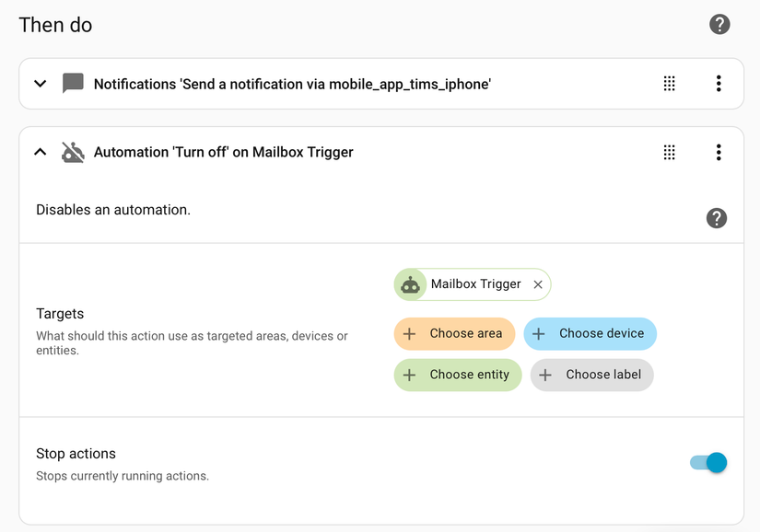
Task: Click the help icon next to 'Then do'
Action: pyautogui.click(x=719, y=24)
